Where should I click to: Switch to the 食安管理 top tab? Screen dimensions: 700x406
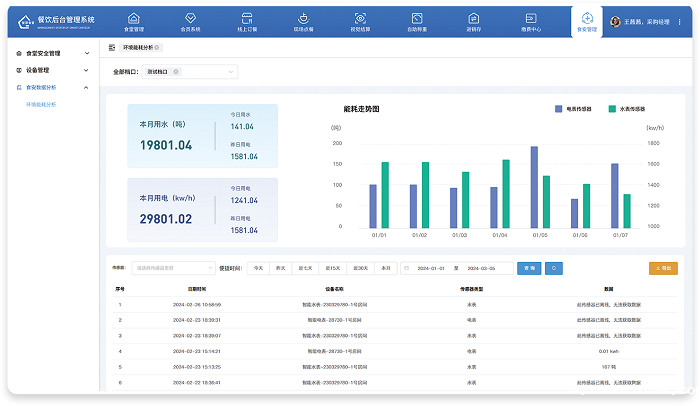point(587,22)
